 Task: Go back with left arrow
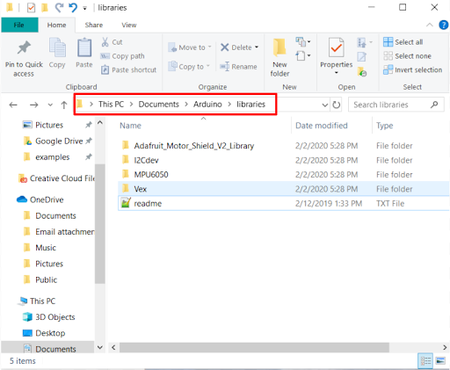(x=13, y=105)
